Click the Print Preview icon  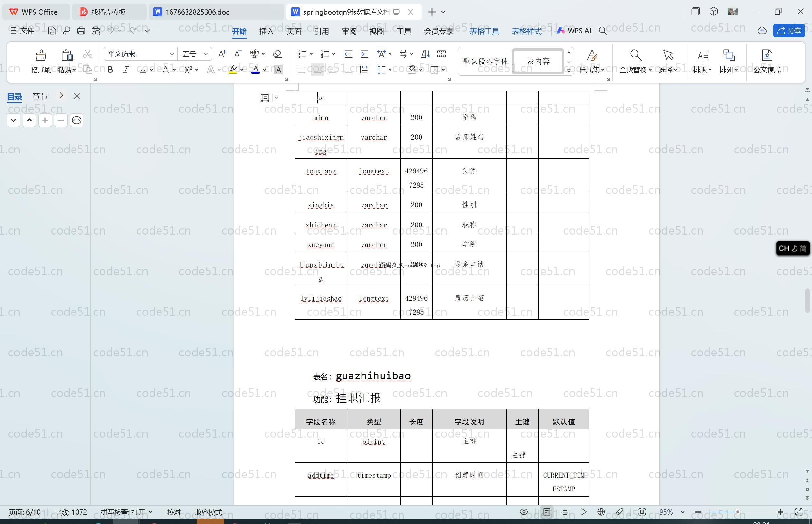tap(96, 31)
